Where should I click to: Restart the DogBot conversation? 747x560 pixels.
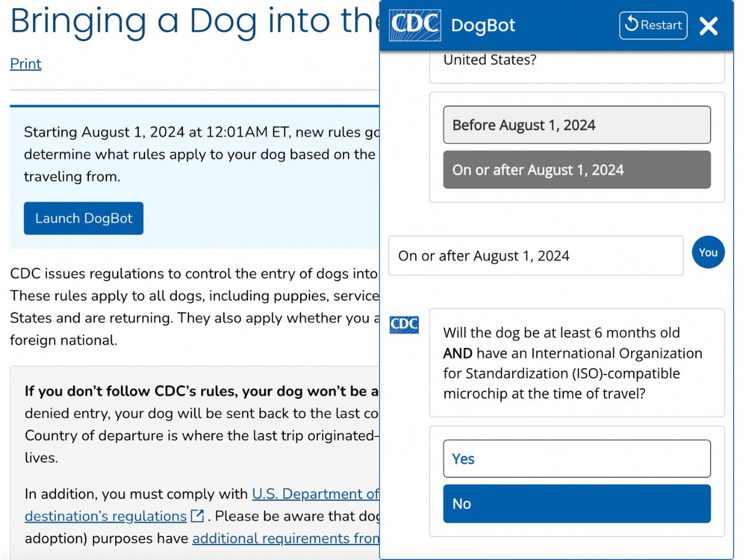click(x=652, y=26)
